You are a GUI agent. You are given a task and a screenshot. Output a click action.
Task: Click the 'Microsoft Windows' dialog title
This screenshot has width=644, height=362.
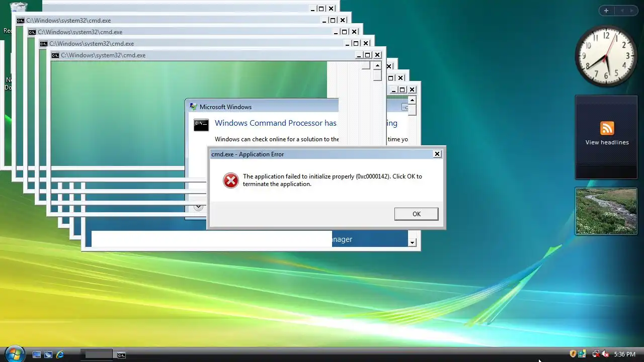coord(225,107)
